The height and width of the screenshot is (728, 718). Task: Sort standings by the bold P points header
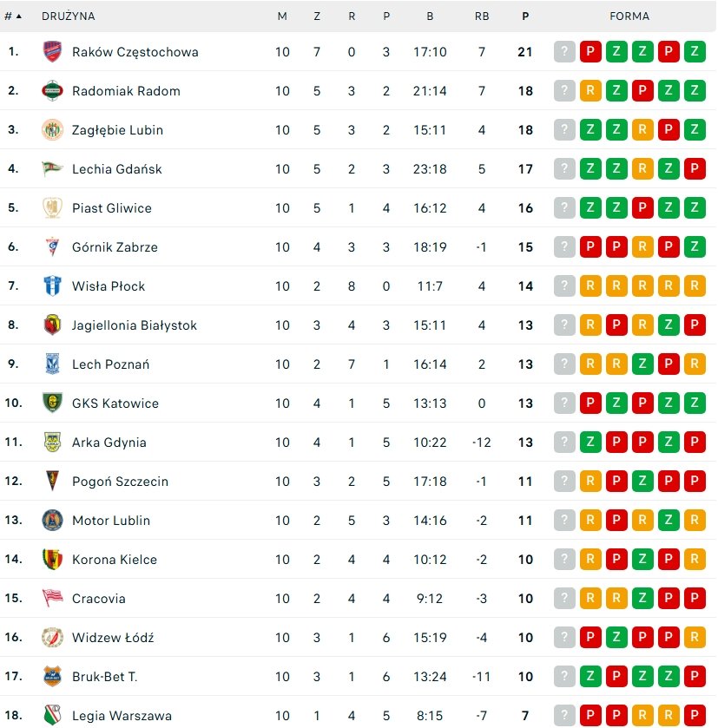tap(525, 16)
